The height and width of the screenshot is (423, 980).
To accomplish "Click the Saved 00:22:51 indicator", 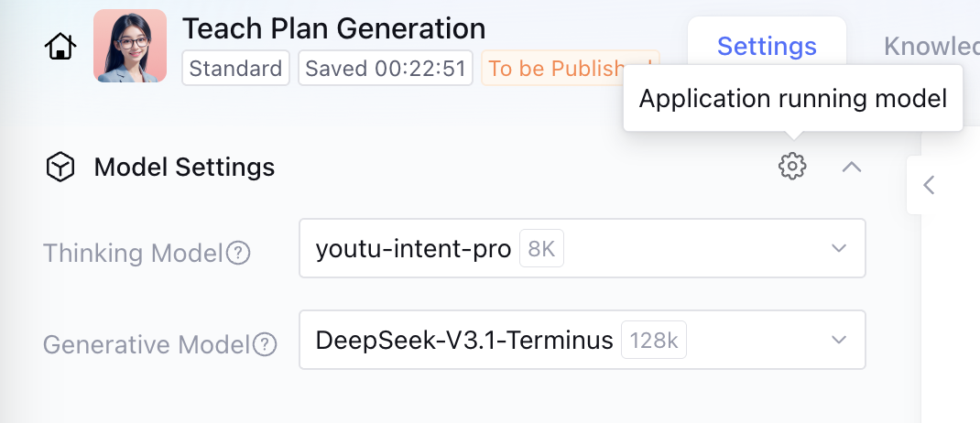I will pyautogui.click(x=386, y=69).
